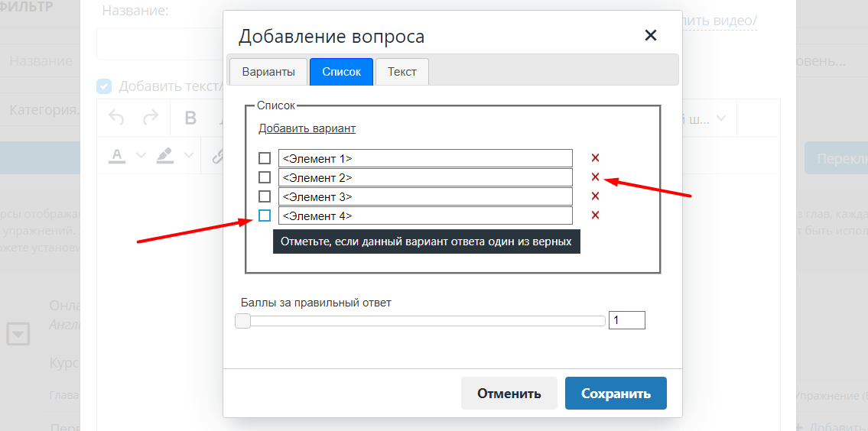868x431 pixels.
Task: Select the font color icon in the background editor
Action: pos(116,155)
